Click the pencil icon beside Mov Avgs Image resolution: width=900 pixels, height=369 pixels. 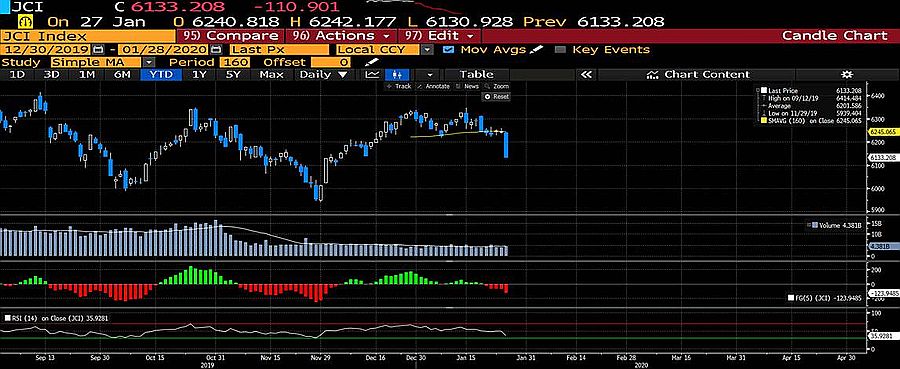click(x=536, y=49)
